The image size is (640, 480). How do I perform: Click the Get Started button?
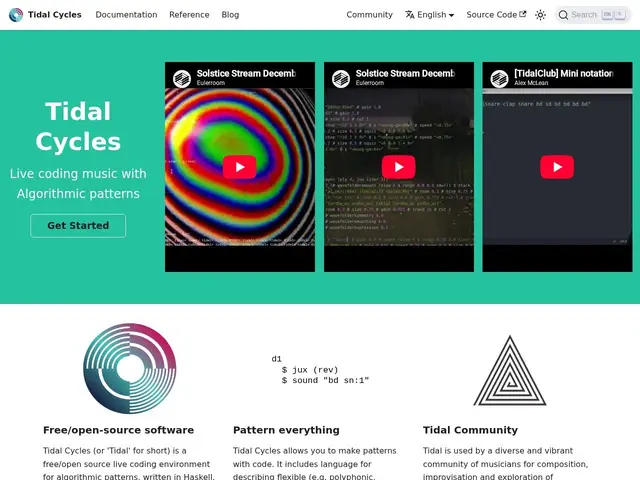[x=78, y=226]
